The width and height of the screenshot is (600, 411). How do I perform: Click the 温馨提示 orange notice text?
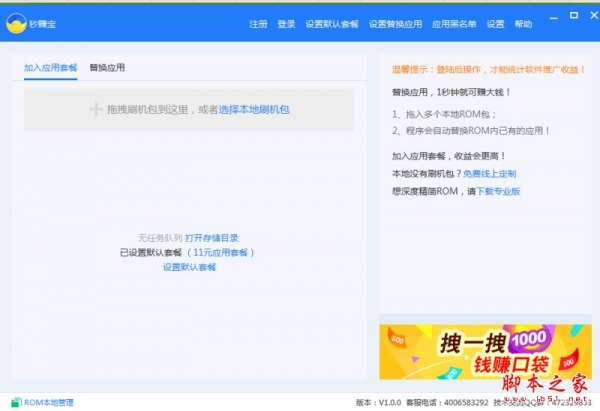pyautogui.click(x=489, y=70)
